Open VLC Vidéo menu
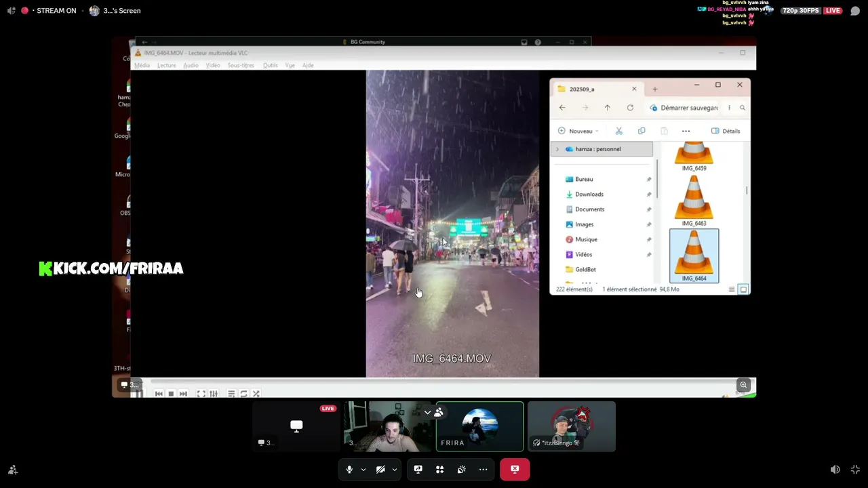Image resolution: width=868 pixels, height=488 pixels. point(213,65)
